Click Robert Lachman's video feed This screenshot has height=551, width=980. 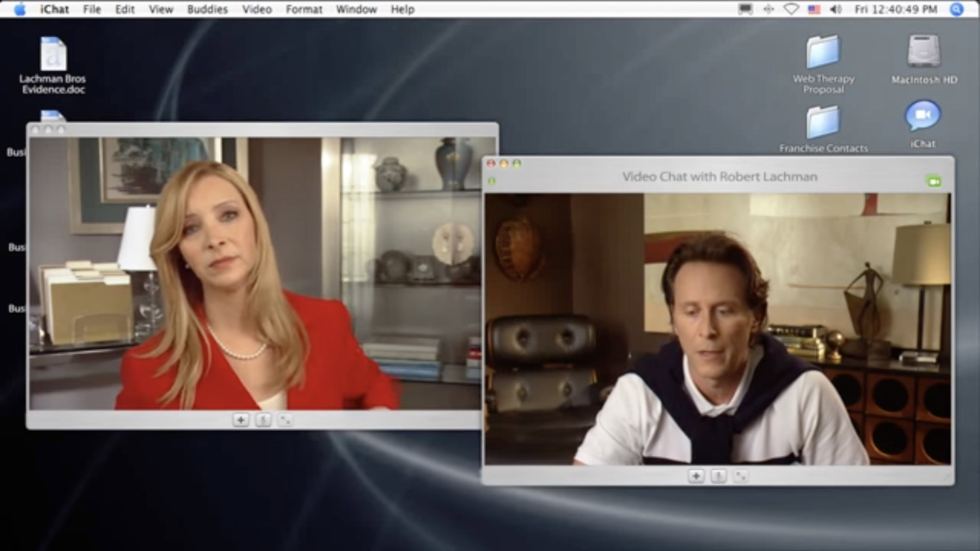point(717,329)
